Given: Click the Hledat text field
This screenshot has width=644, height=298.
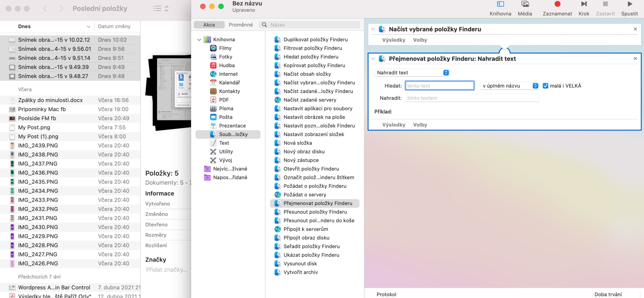Looking at the screenshot, I should click(439, 86).
